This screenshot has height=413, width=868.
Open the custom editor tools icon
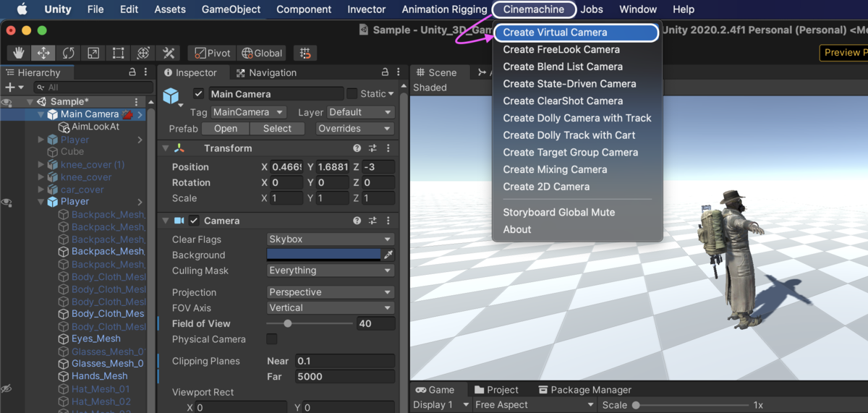pyautogui.click(x=169, y=53)
